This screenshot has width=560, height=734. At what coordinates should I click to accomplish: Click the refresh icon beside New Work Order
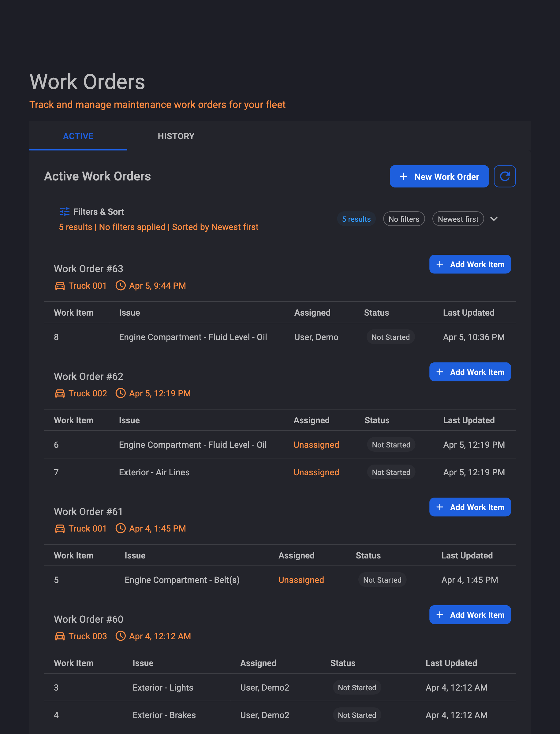(504, 176)
